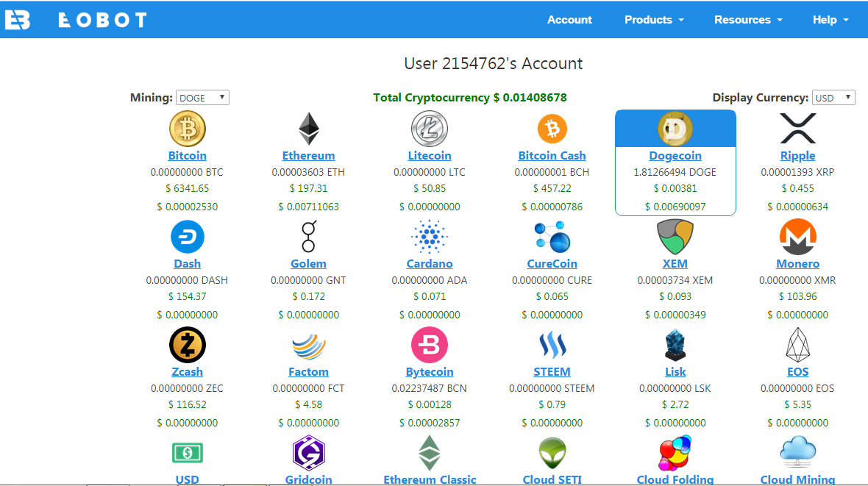Viewport: 868px width, 486px height.
Task: Expand the Help menu
Action: (x=830, y=20)
